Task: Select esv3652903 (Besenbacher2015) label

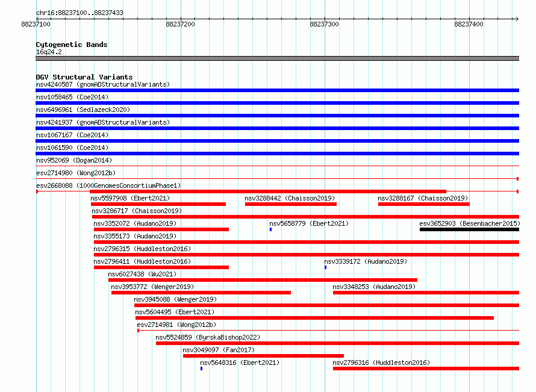Action: (x=470, y=223)
